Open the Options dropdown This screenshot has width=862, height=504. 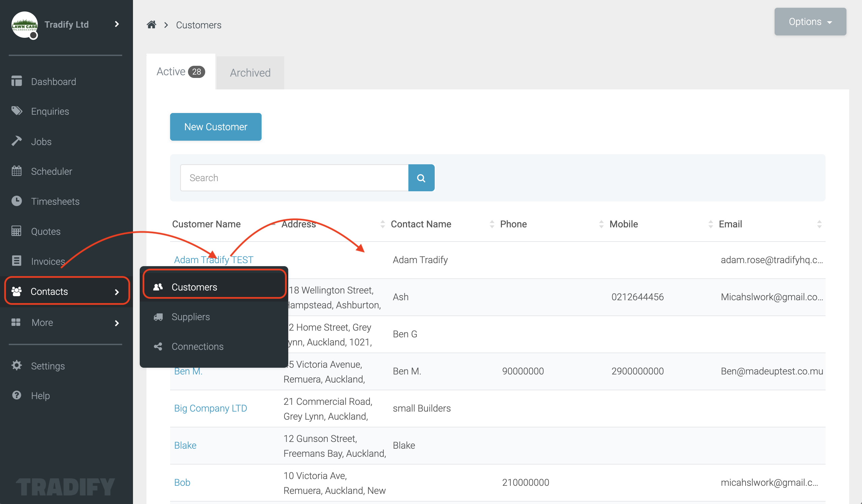pyautogui.click(x=810, y=22)
